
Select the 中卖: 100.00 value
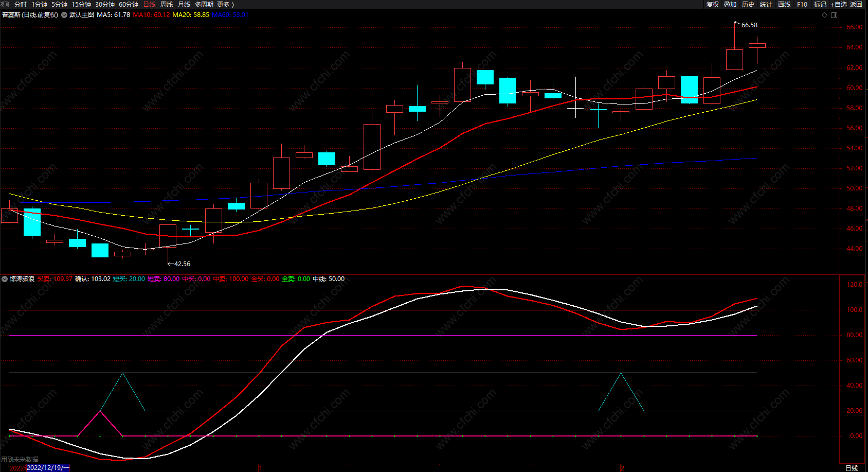[231, 279]
